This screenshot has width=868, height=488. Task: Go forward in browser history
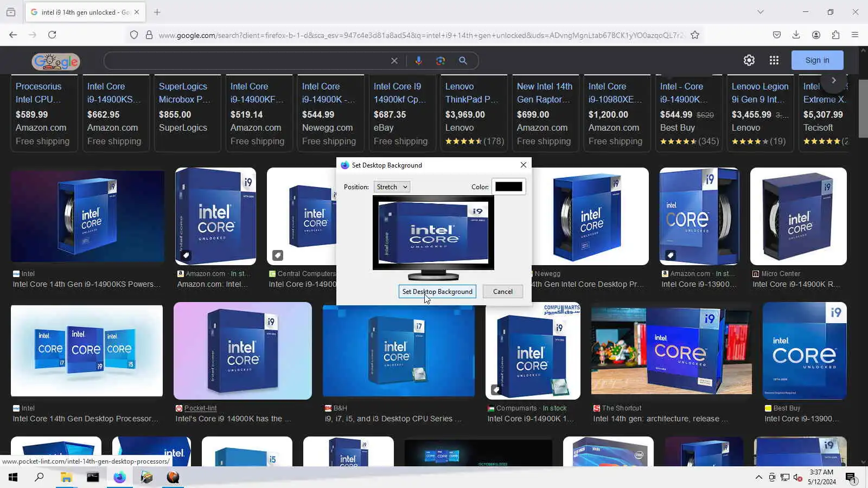click(33, 35)
